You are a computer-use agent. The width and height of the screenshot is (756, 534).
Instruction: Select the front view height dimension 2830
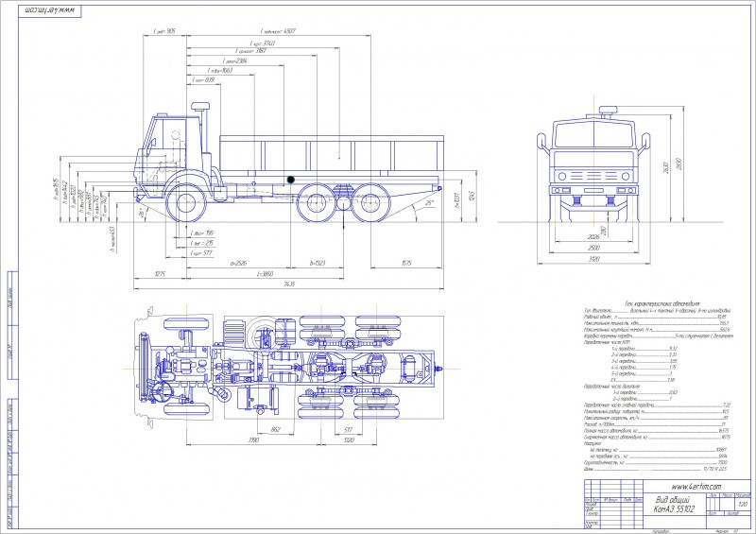(x=679, y=164)
